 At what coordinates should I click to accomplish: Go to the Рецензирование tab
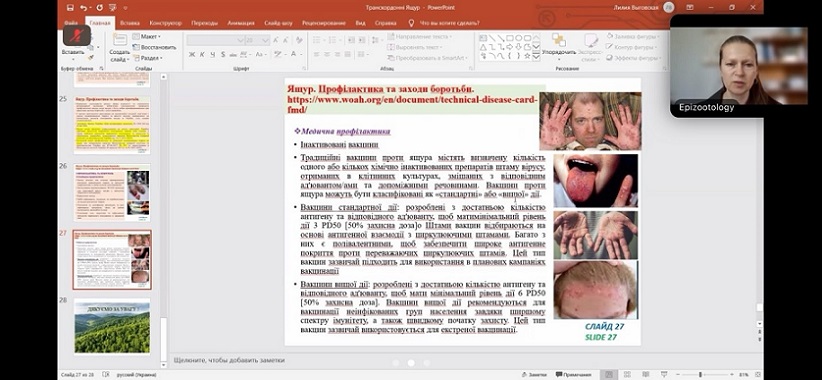pos(323,23)
